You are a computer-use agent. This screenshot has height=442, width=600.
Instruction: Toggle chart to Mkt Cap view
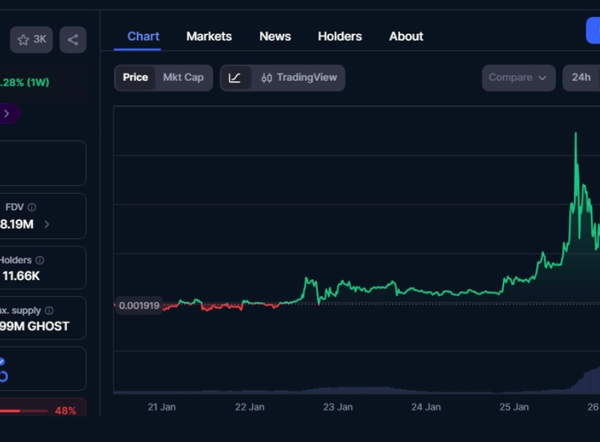(x=183, y=78)
